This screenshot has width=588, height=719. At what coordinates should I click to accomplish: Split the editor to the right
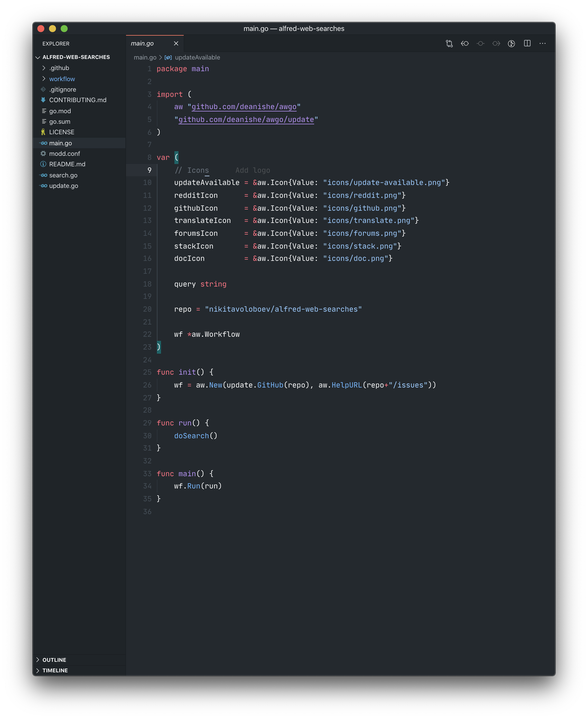(527, 43)
